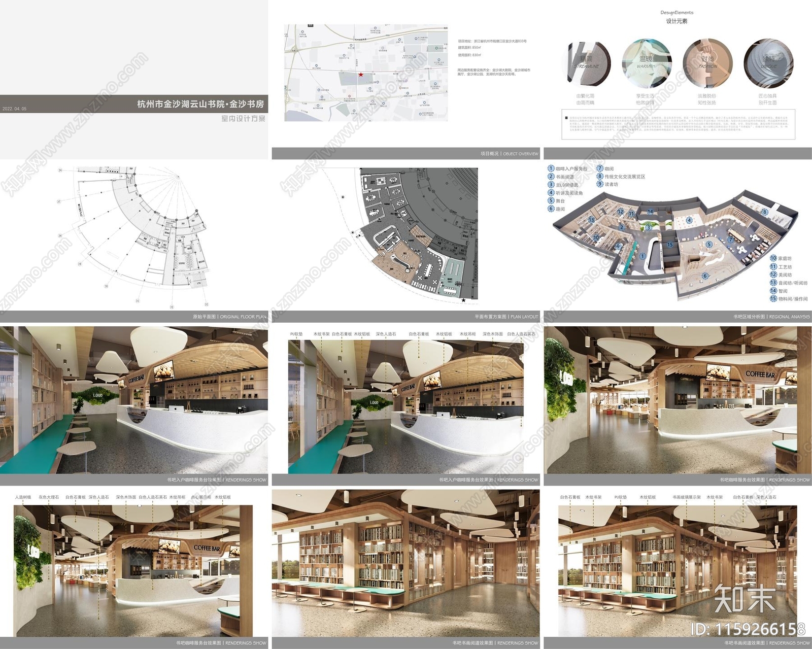Click legend entry 物料间/操作间

793,299
